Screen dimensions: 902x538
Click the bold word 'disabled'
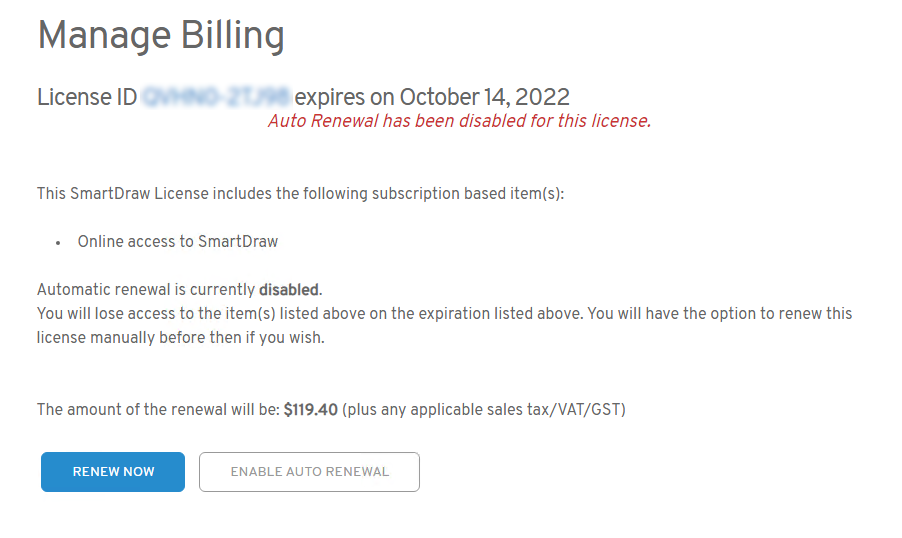[x=289, y=290]
